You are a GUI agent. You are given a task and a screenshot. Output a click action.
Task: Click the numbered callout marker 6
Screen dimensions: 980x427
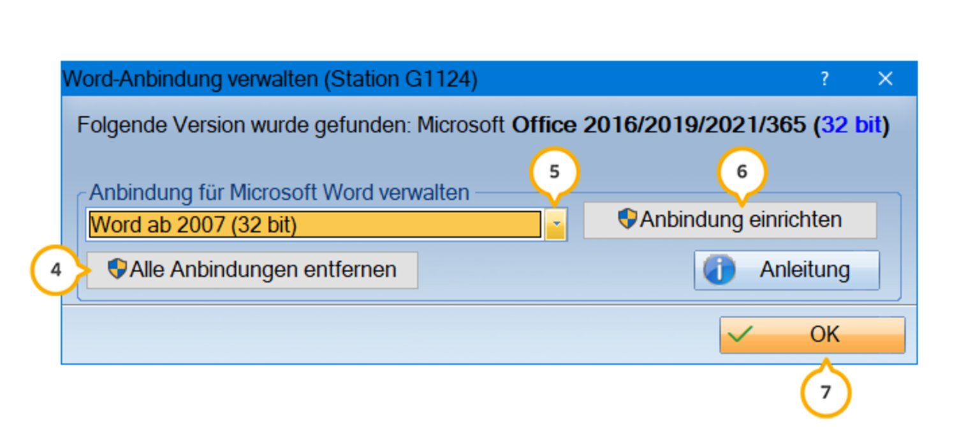(x=742, y=172)
